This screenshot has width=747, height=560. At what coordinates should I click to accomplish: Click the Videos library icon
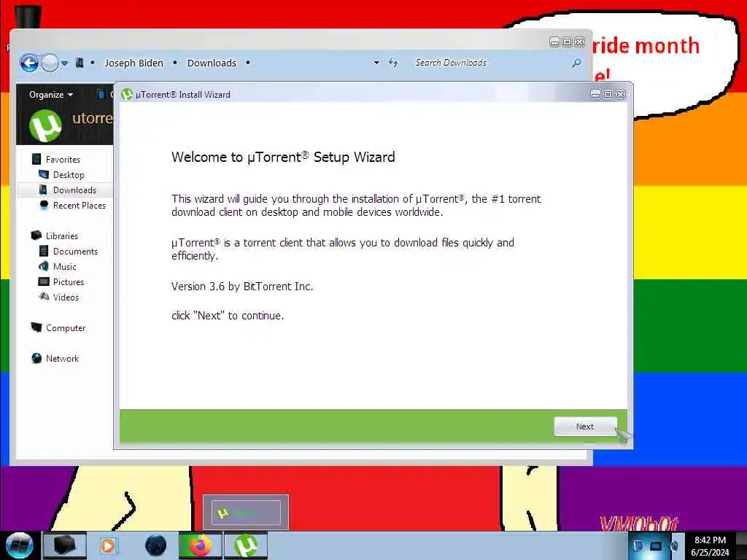point(43,297)
